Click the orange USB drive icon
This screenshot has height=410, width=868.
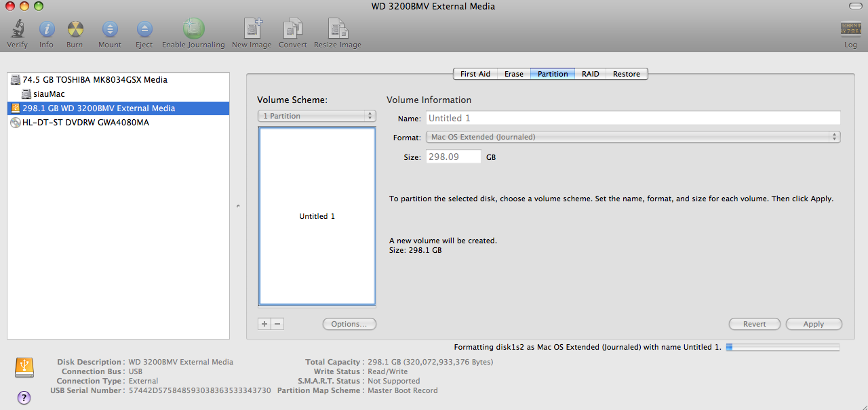point(24,367)
